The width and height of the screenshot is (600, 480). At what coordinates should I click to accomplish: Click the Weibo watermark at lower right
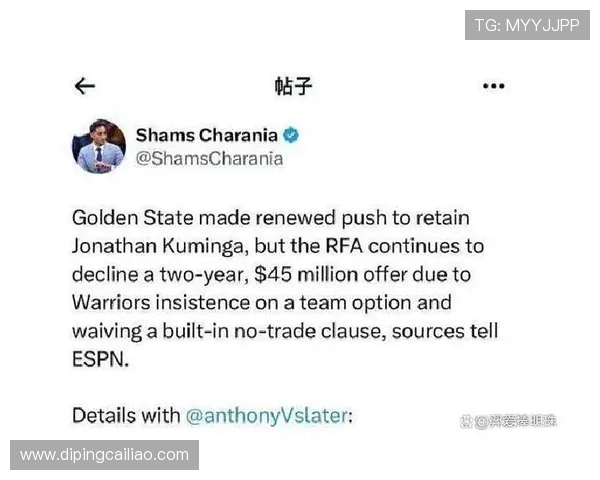coord(508,421)
